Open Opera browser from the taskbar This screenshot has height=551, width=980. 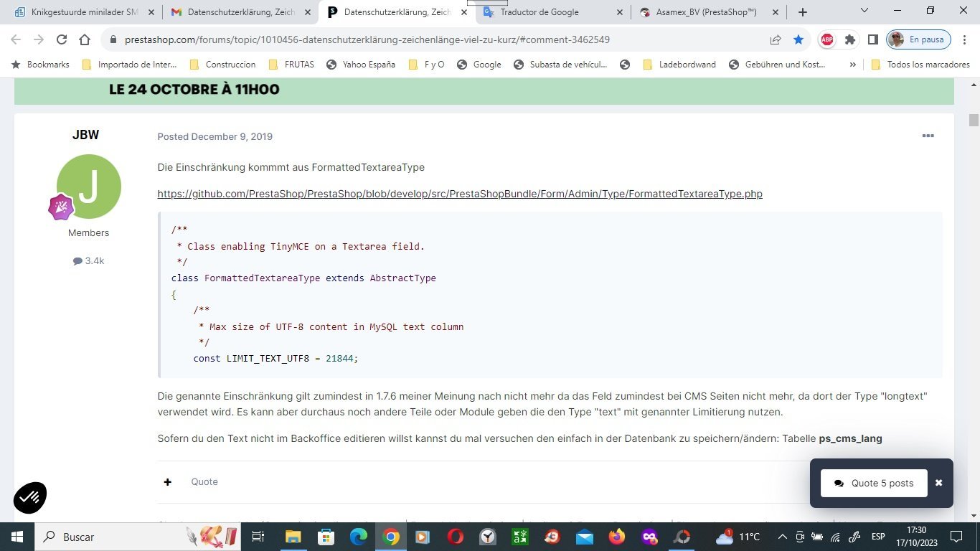tap(455, 537)
